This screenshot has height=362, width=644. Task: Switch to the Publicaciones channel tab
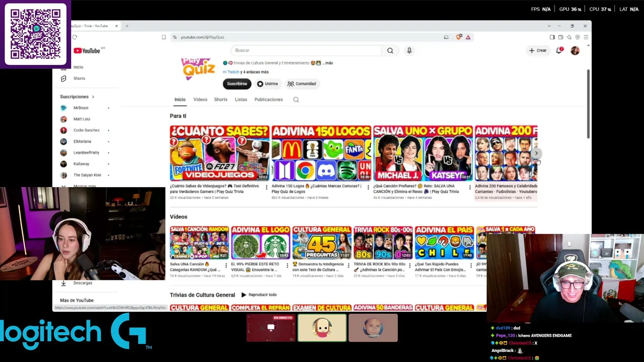coord(269,100)
